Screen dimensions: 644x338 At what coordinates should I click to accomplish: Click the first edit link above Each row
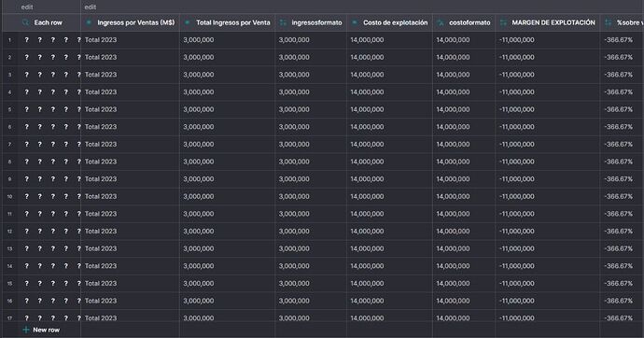[27, 7]
